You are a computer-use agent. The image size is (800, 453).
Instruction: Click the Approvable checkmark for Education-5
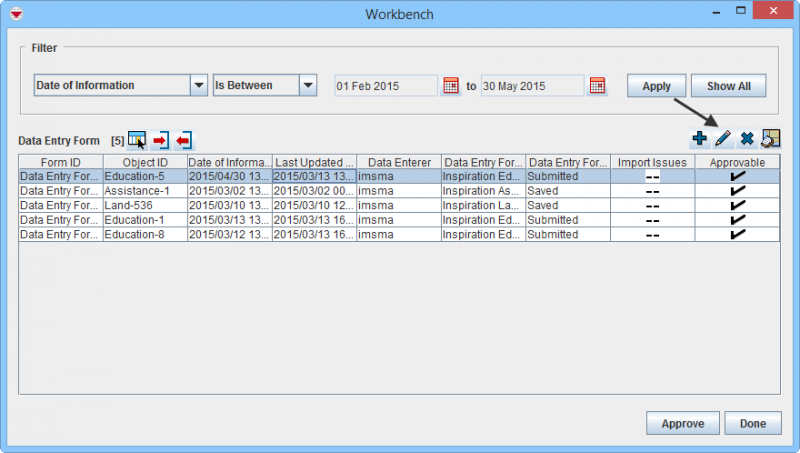(738, 176)
